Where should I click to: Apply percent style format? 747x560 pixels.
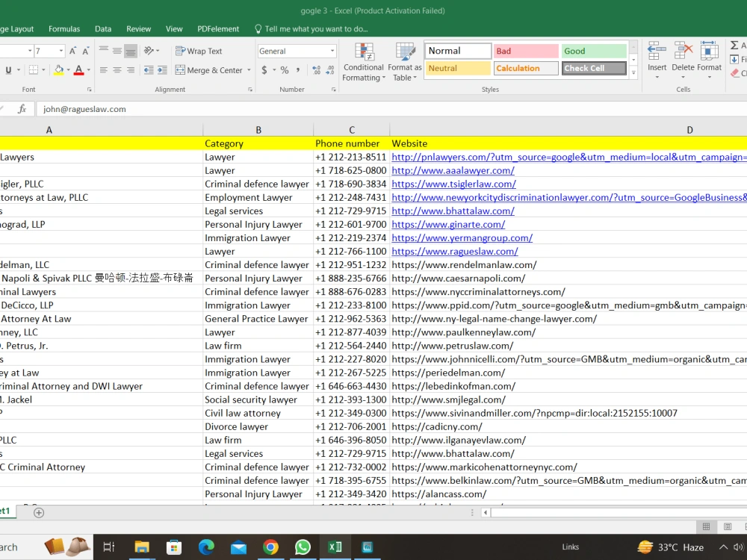(285, 70)
